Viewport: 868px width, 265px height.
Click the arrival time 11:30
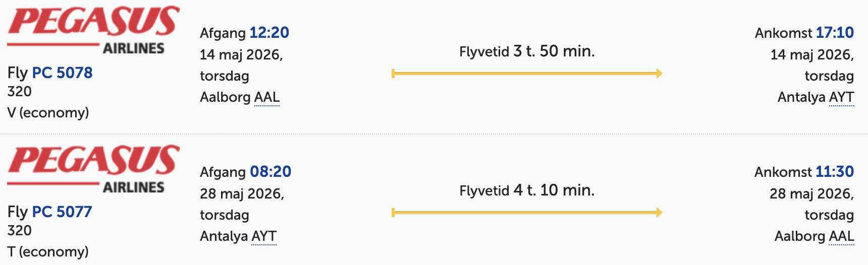coord(835,172)
